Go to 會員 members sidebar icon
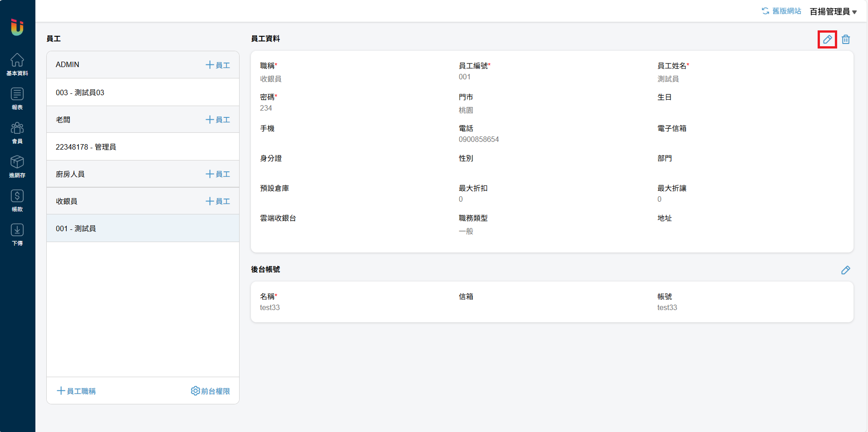 click(x=17, y=132)
